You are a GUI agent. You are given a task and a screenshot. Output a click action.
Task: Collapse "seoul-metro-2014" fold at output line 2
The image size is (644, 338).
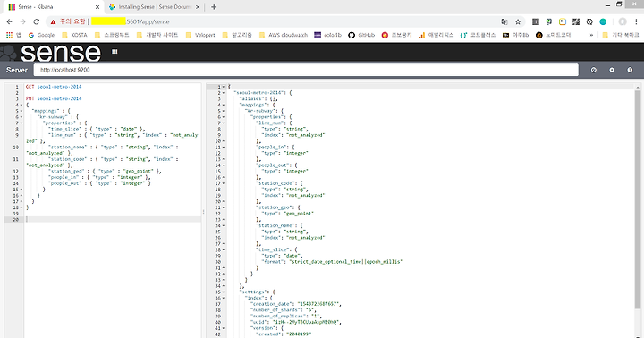point(224,93)
